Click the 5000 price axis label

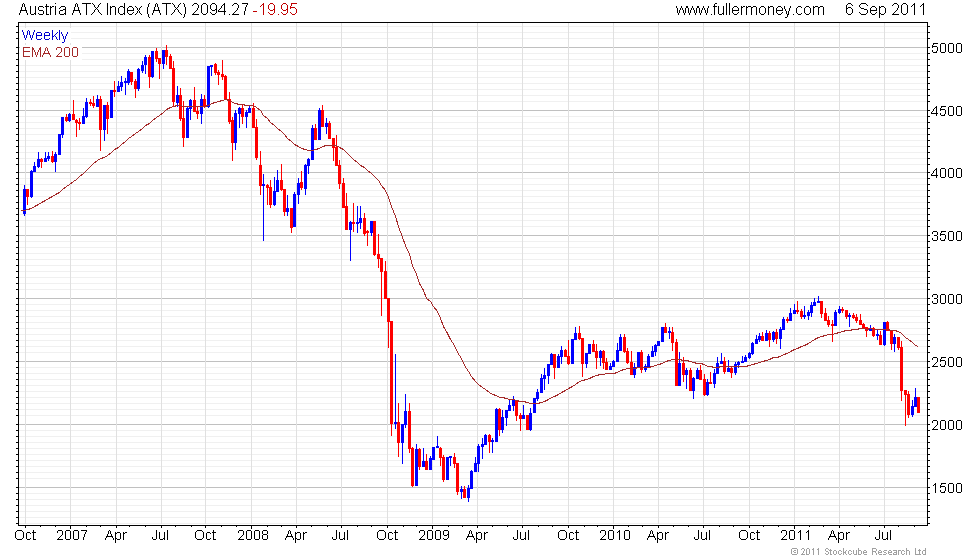pyautogui.click(x=947, y=49)
